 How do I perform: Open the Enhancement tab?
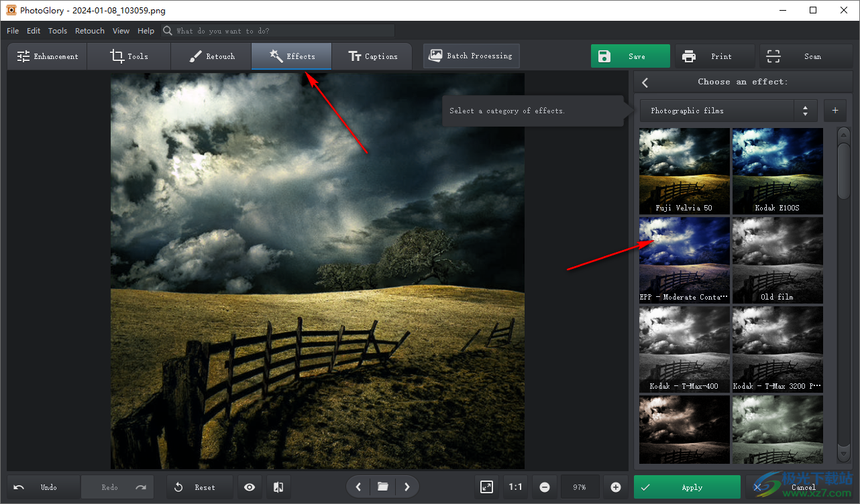(x=47, y=56)
